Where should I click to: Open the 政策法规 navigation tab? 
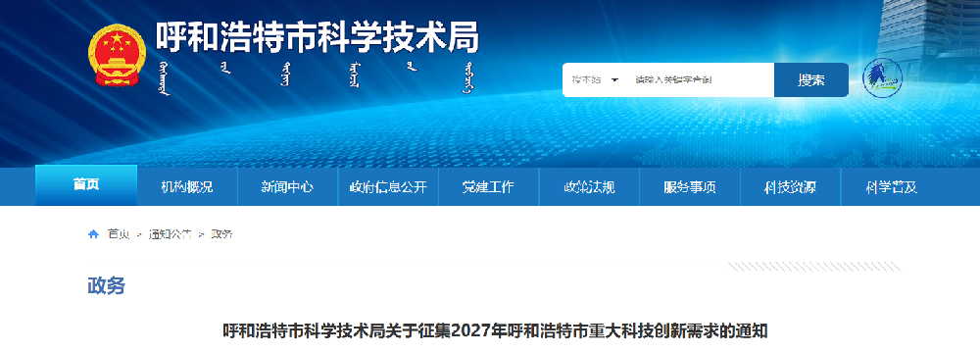[x=589, y=187]
